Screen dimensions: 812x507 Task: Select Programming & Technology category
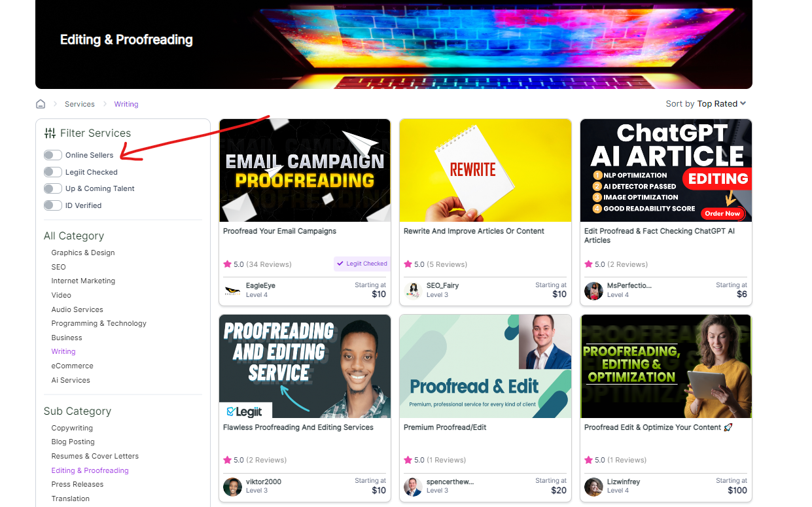tap(99, 323)
